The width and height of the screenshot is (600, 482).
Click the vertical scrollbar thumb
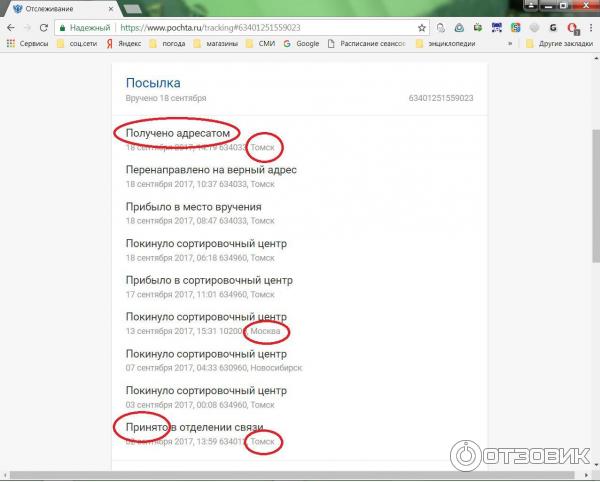click(x=596, y=196)
